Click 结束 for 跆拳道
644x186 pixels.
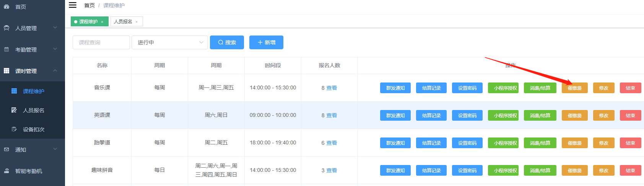pos(631,143)
